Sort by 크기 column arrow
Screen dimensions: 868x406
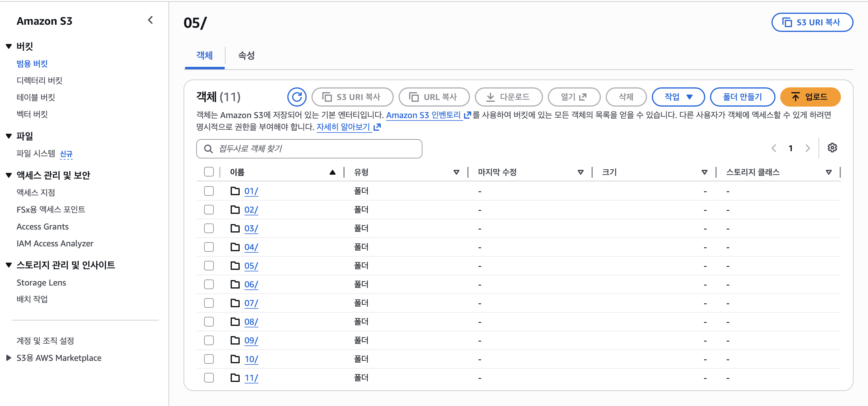[x=704, y=172]
